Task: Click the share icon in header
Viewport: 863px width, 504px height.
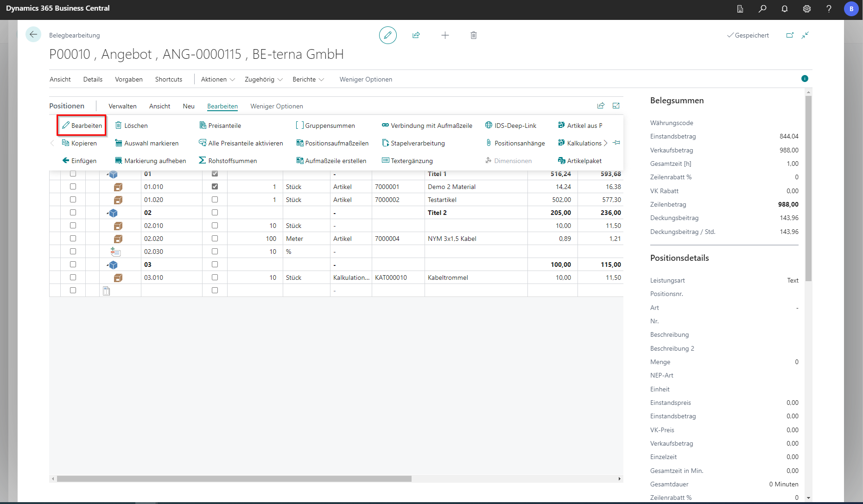Action: click(416, 35)
